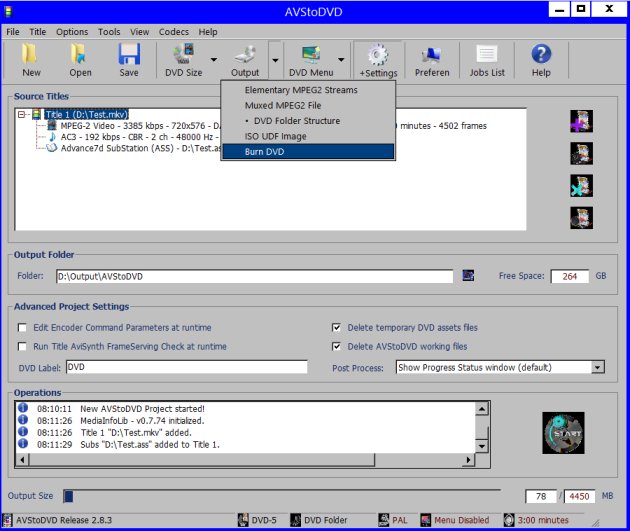This screenshot has width=630, height=531.
Task: Click the Operations log scroll down arrow
Action: (x=481, y=446)
